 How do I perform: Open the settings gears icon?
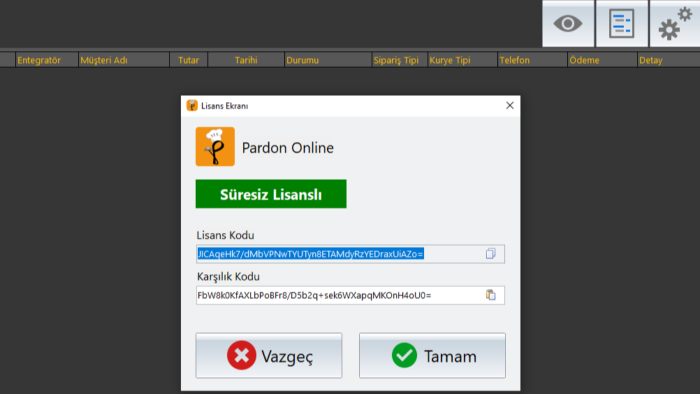(675, 23)
